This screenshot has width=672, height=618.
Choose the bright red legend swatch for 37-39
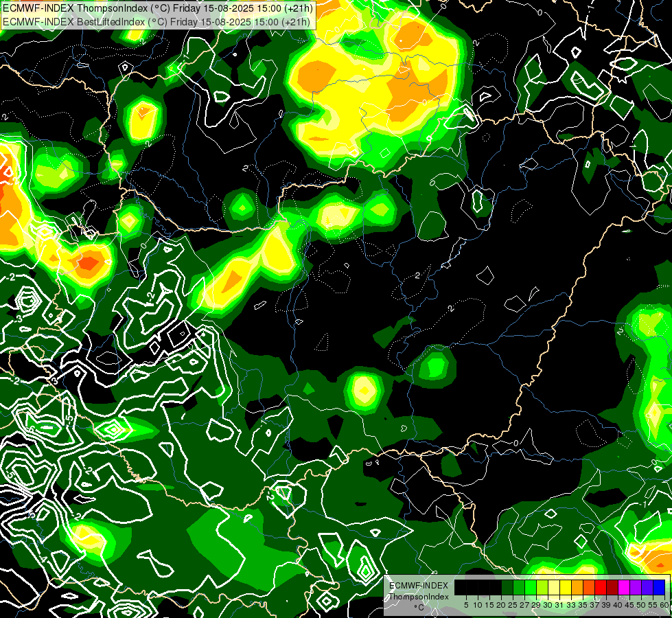pyautogui.click(x=601, y=587)
